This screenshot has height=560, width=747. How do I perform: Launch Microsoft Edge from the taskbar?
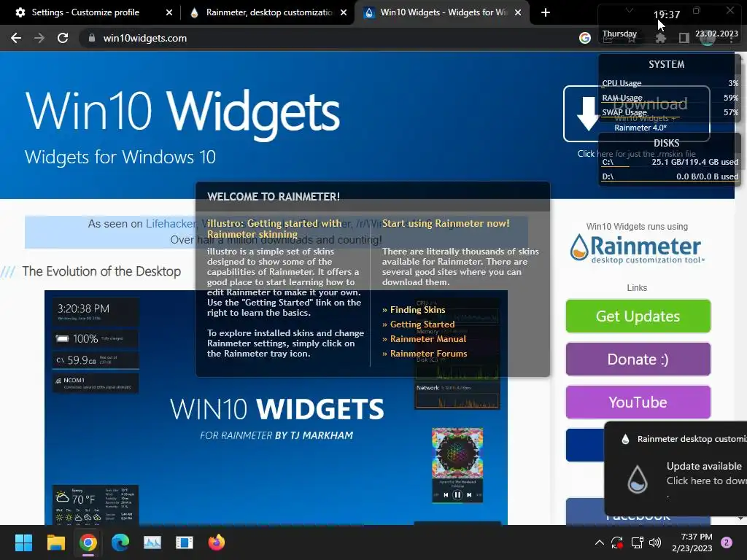click(x=120, y=542)
